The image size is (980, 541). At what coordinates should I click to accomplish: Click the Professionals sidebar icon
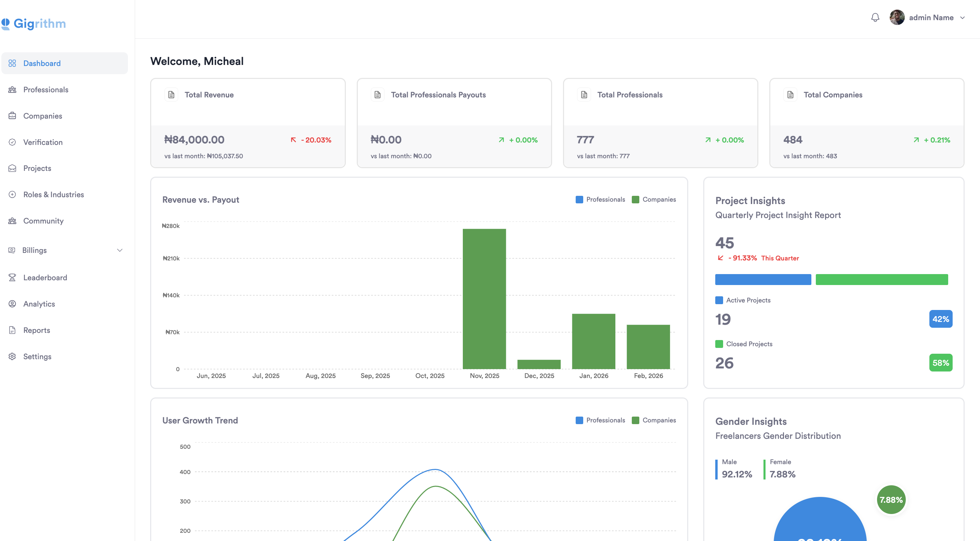[x=12, y=90]
